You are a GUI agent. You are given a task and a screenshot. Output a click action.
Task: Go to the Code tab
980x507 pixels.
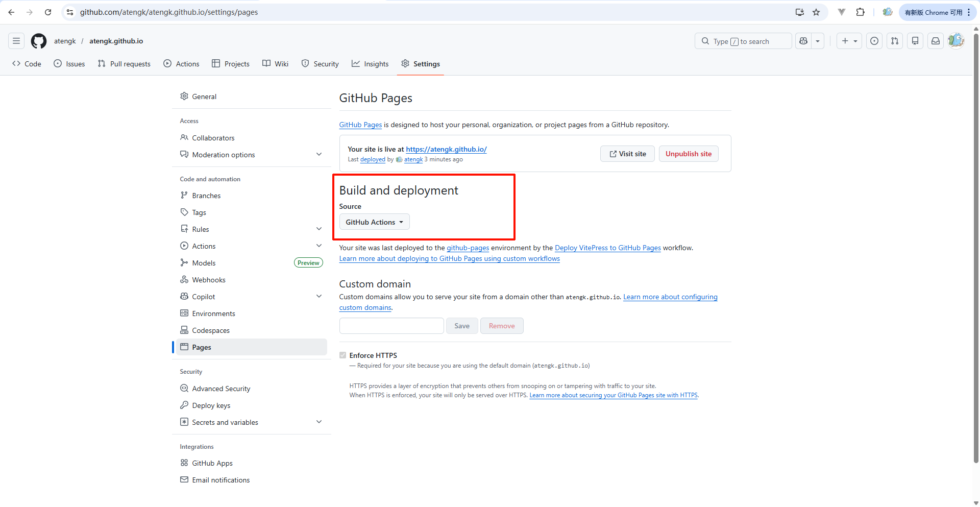click(x=27, y=64)
